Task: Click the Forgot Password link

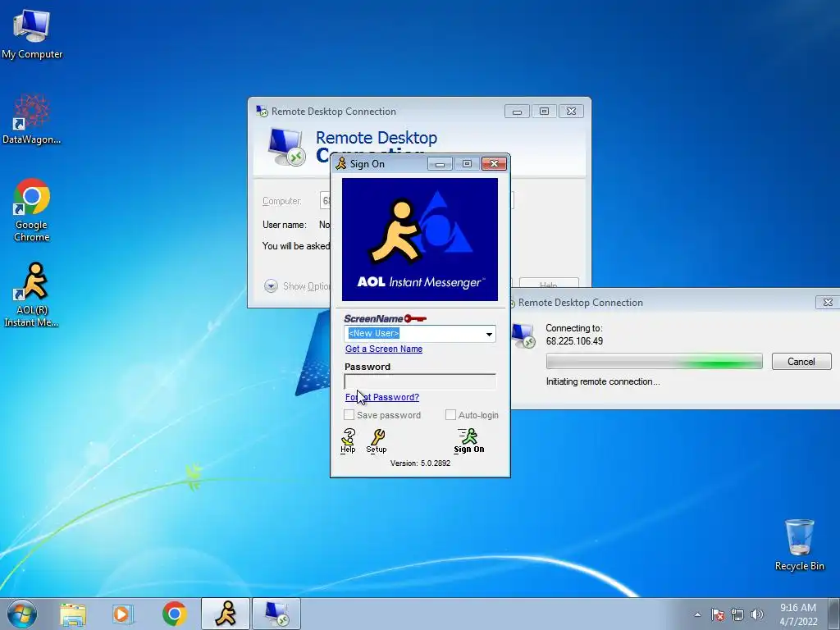Action: [382, 397]
